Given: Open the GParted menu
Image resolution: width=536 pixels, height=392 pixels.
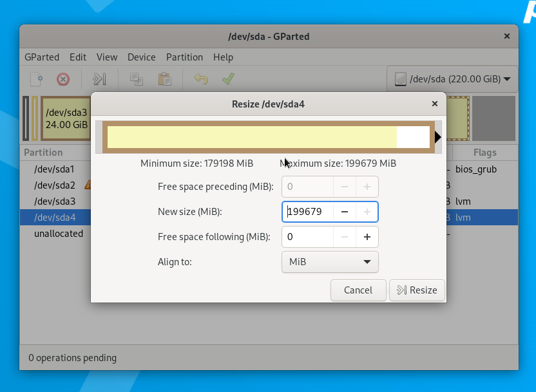Looking at the screenshot, I should (42, 57).
